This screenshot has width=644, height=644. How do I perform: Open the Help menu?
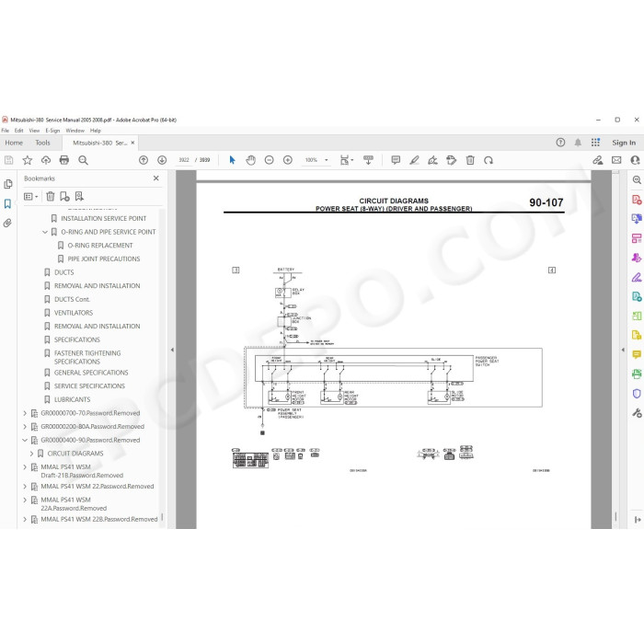pyautogui.click(x=96, y=131)
